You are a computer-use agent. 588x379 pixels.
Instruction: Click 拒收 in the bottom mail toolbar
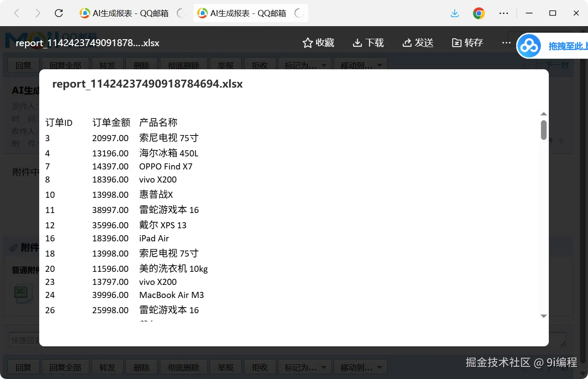coord(260,367)
